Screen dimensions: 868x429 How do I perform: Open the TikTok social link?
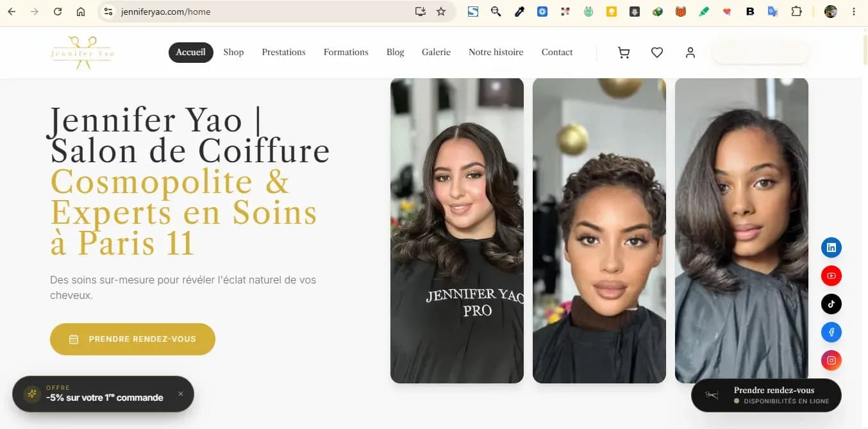pyautogui.click(x=831, y=304)
